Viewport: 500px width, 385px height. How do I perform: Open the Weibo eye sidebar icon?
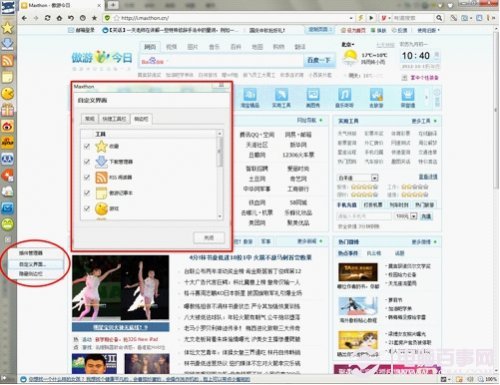click(x=7, y=126)
